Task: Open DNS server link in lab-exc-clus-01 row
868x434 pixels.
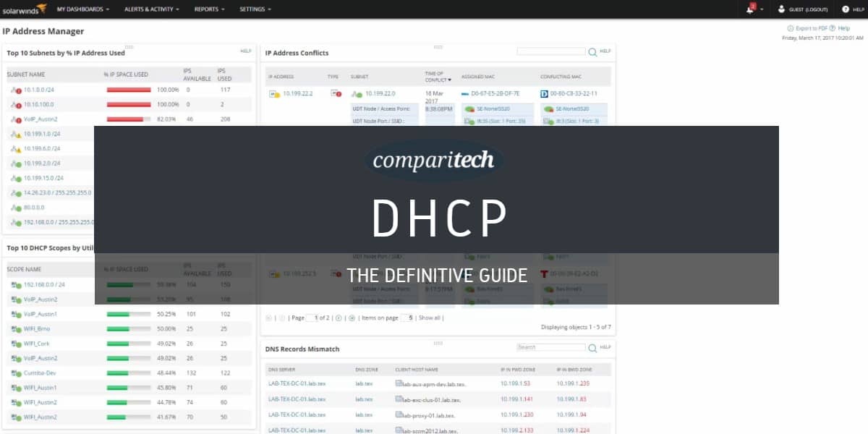Action: click(x=298, y=399)
